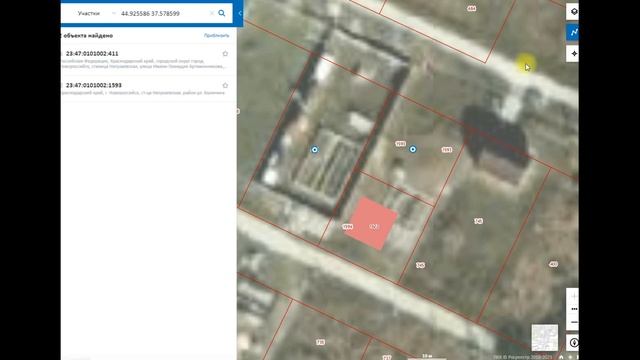Zoom out with the minus button
The height and width of the screenshot is (360, 640).
[573, 322]
